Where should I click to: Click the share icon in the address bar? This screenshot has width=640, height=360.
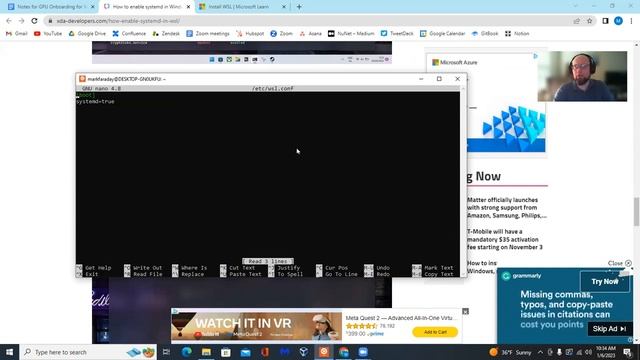[576, 21]
